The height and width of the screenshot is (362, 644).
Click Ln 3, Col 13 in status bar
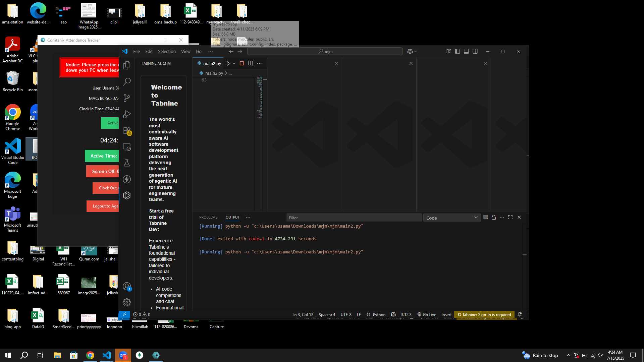[x=303, y=314]
